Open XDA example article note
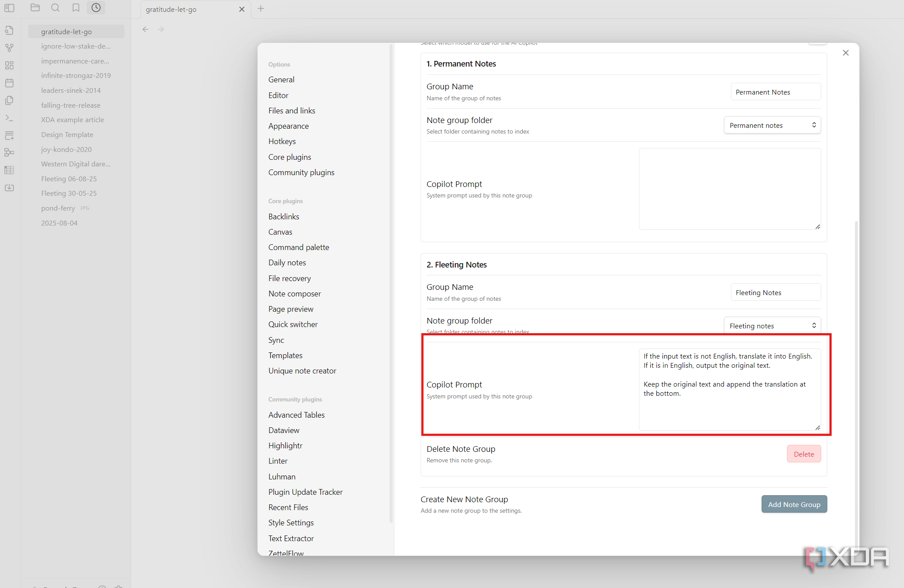 (x=72, y=120)
